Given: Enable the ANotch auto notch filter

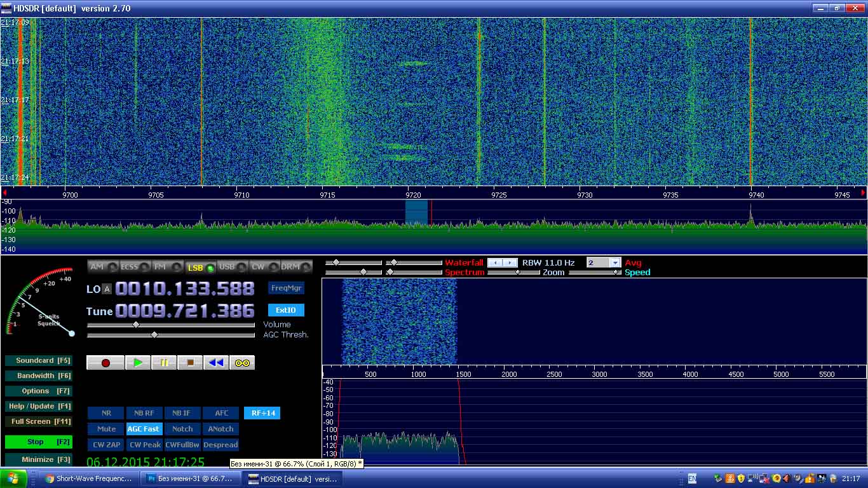Looking at the screenshot, I should coord(220,429).
